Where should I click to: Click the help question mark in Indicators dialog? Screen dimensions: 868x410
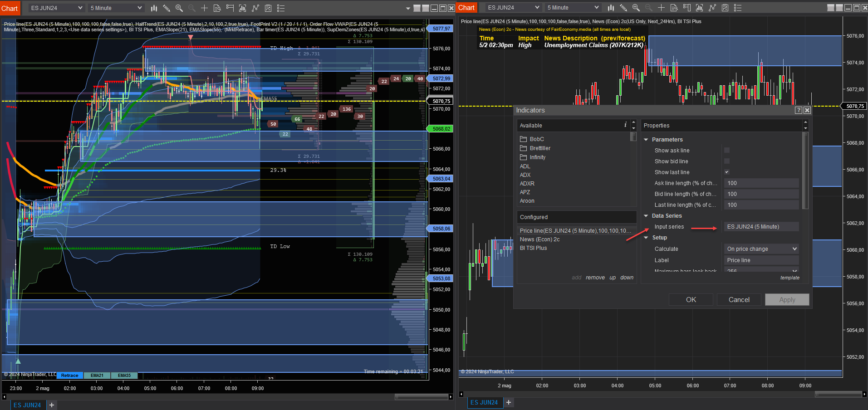pyautogui.click(x=799, y=110)
